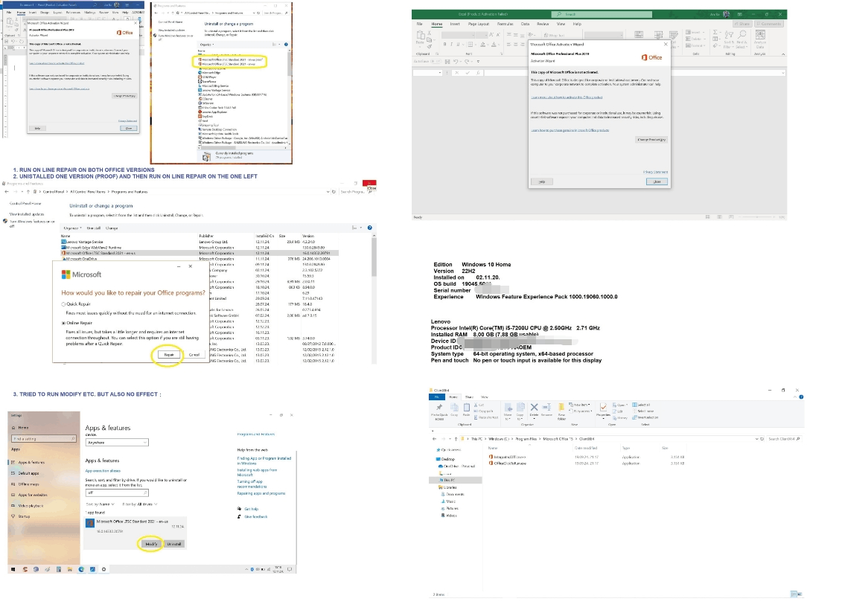The width and height of the screenshot is (842, 616).
Task: Collapse the Excel ribbon with the chevron
Action: pyautogui.click(x=783, y=54)
